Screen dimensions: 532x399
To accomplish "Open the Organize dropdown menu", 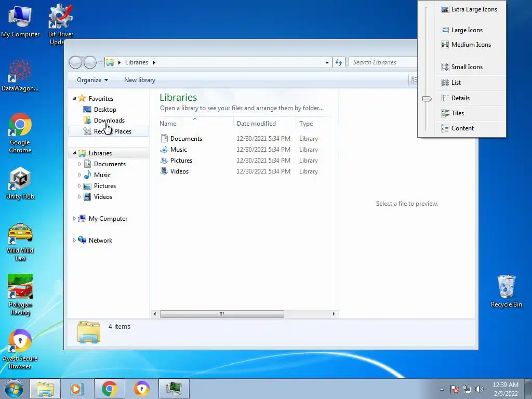I will pyautogui.click(x=92, y=80).
